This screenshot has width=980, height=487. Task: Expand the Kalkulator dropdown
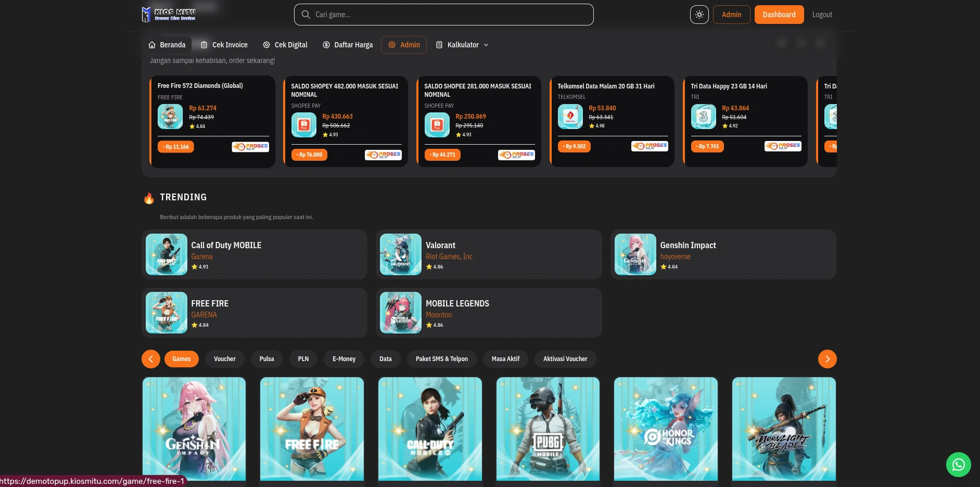click(x=462, y=45)
